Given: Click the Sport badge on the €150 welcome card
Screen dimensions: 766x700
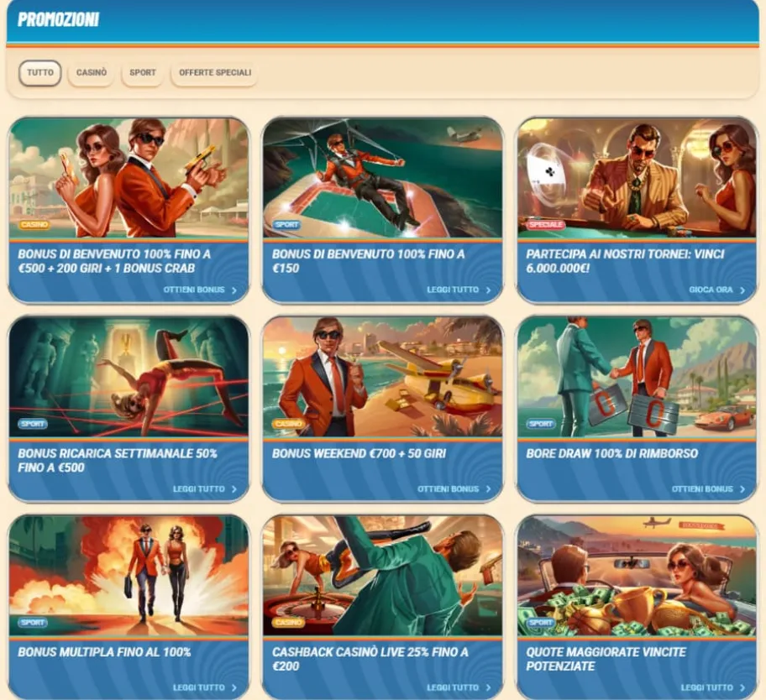Looking at the screenshot, I should pyautogui.click(x=286, y=225).
